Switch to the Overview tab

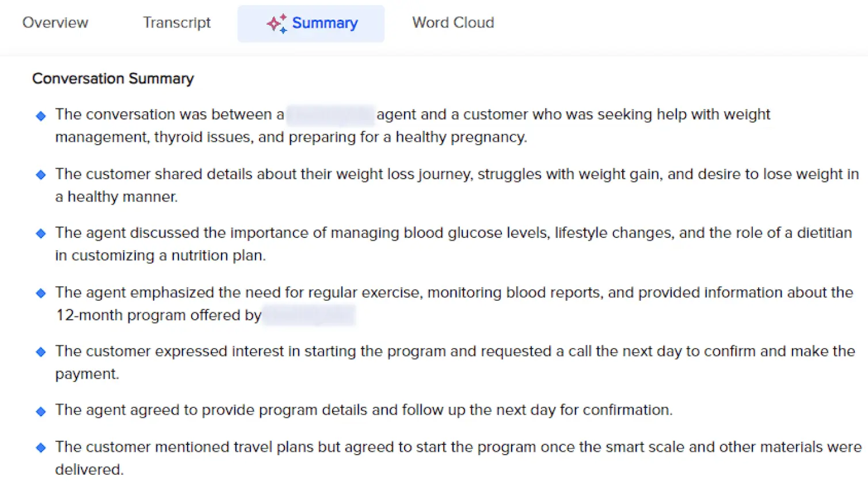coord(55,23)
